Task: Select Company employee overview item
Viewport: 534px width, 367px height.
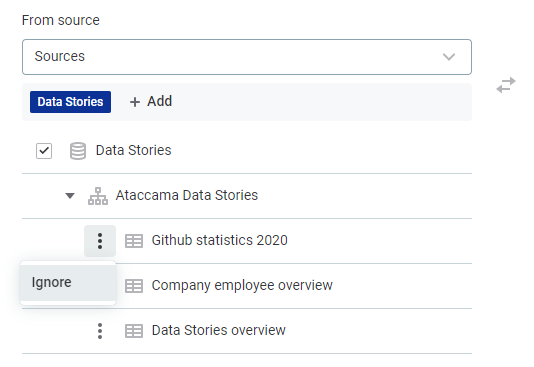Action: pos(242,285)
